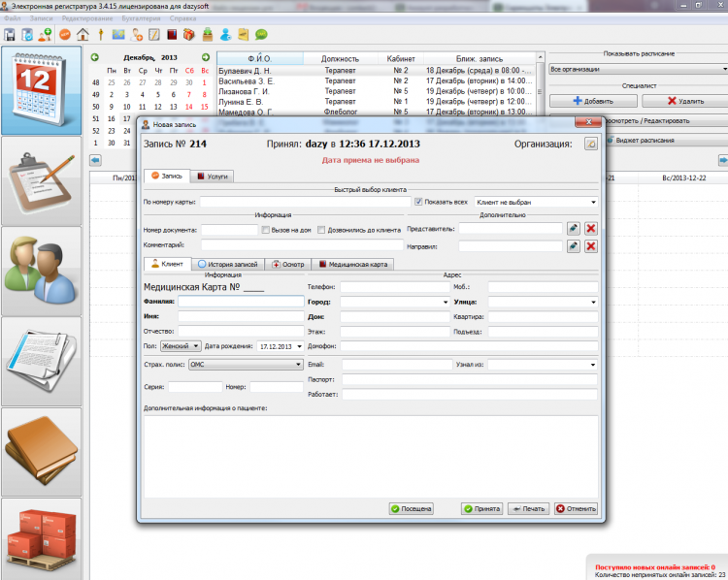Click the organization picker icon beside Организация
The image size is (728, 580).
tap(591, 144)
